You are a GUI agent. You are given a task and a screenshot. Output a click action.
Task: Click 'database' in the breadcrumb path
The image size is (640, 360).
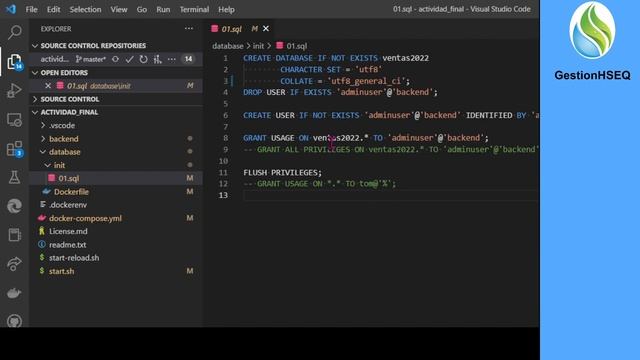[x=227, y=46]
